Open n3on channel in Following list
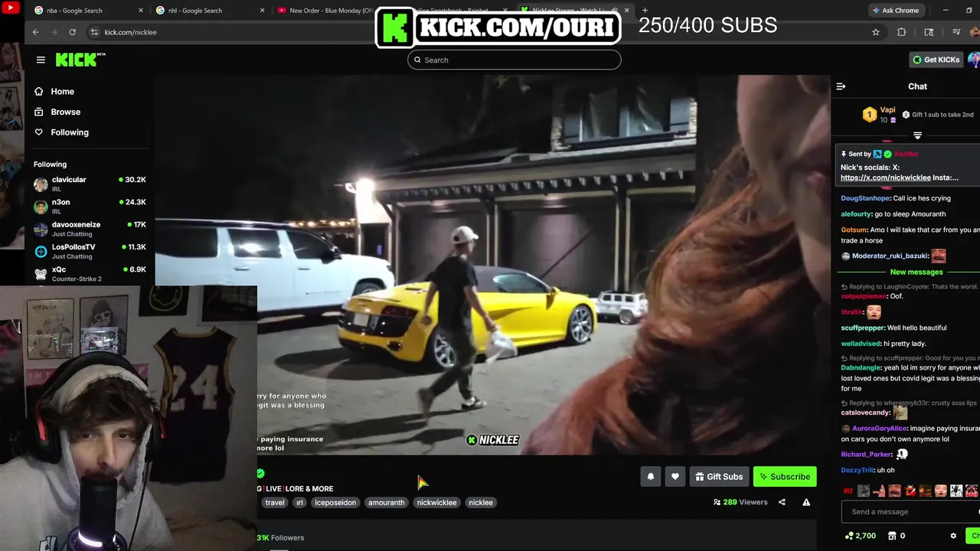The image size is (980, 551). 90,207
